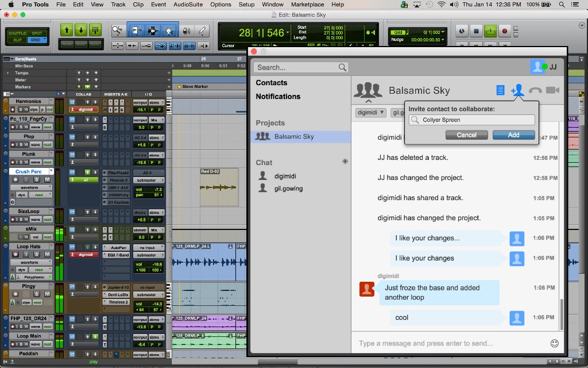Select the Pencil tool
The height and width of the screenshot is (368, 588).
point(203,31)
